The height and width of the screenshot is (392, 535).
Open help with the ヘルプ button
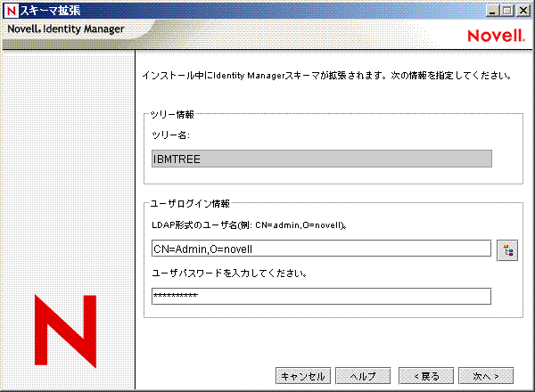pyautogui.click(x=362, y=375)
